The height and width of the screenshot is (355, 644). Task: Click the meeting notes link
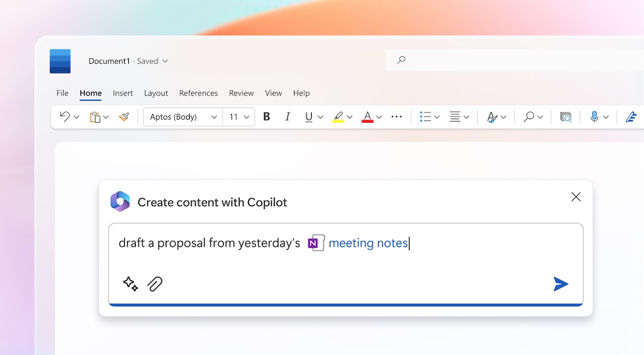coord(368,242)
